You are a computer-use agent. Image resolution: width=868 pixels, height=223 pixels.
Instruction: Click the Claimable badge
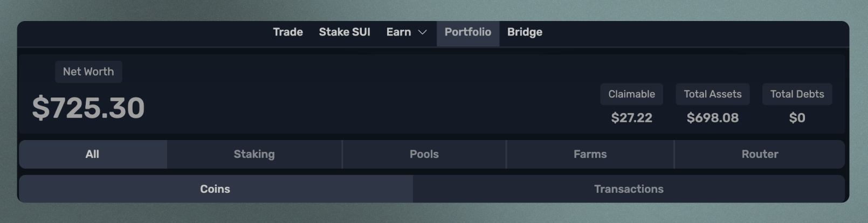pyautogui.click(x=632, y=94)
